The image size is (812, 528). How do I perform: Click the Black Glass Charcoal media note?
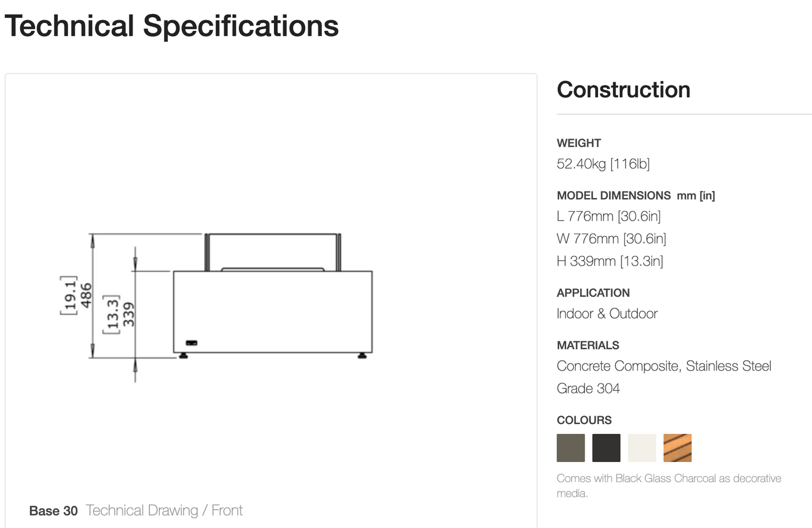coord(669,486)
